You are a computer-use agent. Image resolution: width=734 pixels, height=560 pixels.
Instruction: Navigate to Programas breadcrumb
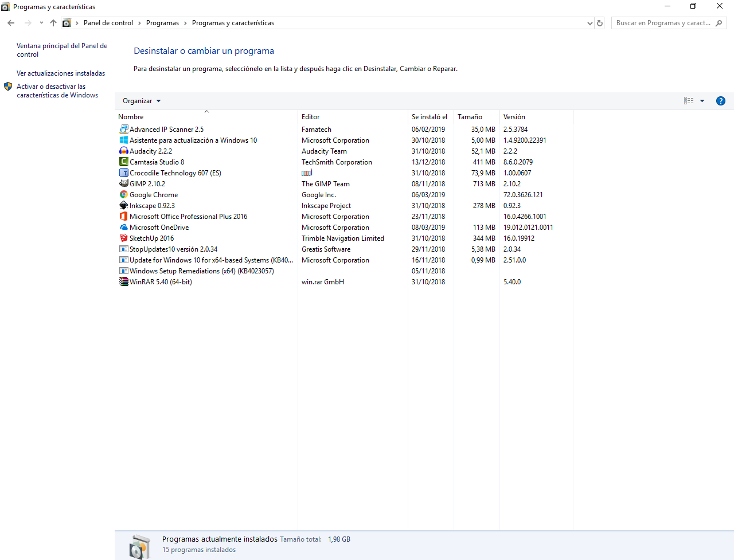click(162, 23)
